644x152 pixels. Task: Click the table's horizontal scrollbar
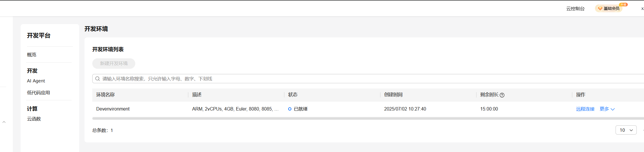click(348, 118)
